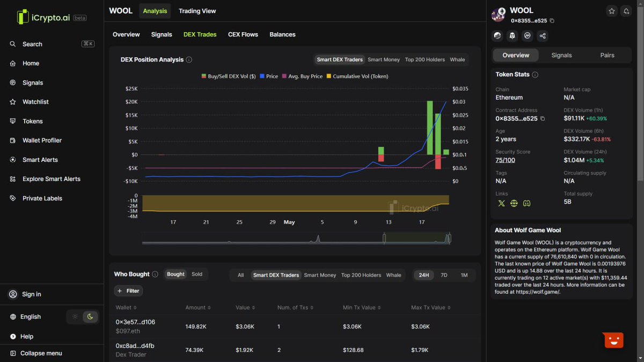Open WOOL's X (Twitter) link
This screenshot has height=362, width=644.
click(501, 203)
